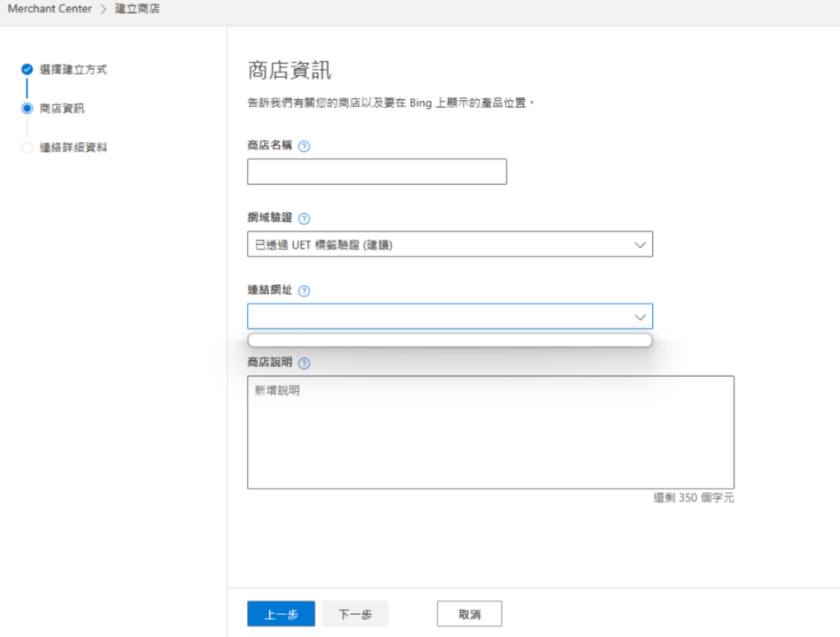840x637 pixels.
Task: Select the empty option in 連結網址 list
Action: 450,340
